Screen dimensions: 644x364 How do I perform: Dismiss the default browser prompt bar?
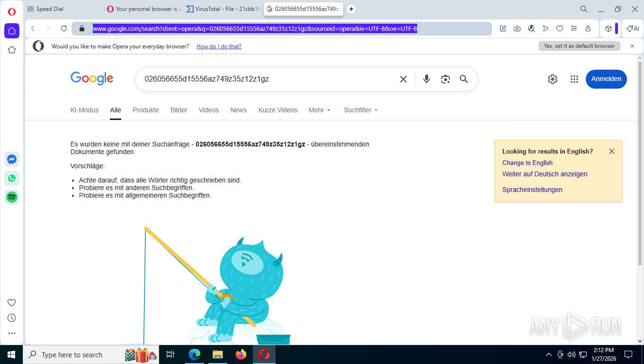[632, 46]
